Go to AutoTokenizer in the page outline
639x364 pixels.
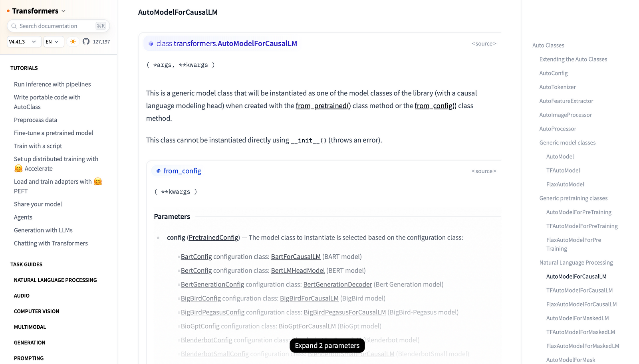557,87
